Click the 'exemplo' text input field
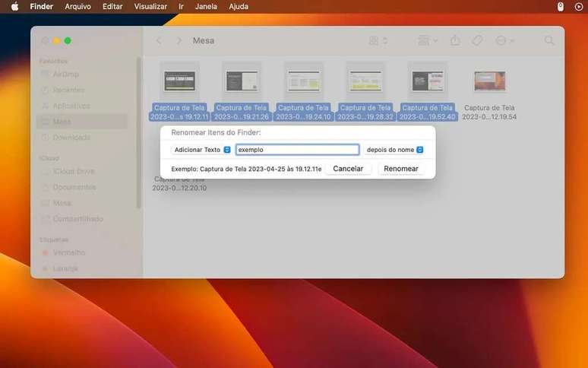Screen dimensions: 588x368 click(x=297, y=150)
